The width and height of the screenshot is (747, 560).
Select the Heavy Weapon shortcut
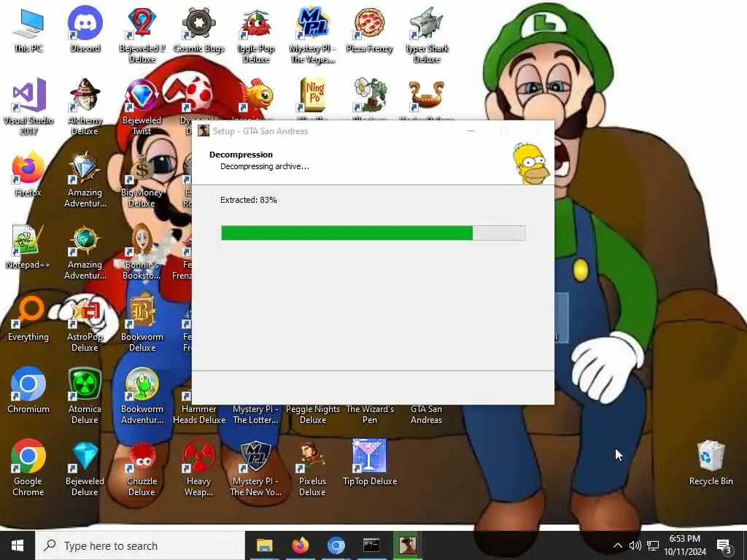(x=198, y=467)
